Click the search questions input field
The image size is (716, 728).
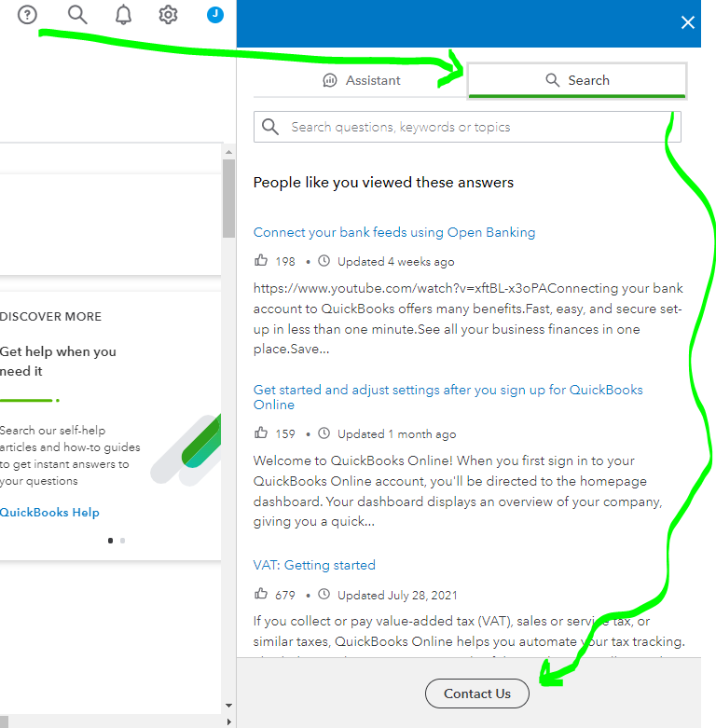point(467,127)
